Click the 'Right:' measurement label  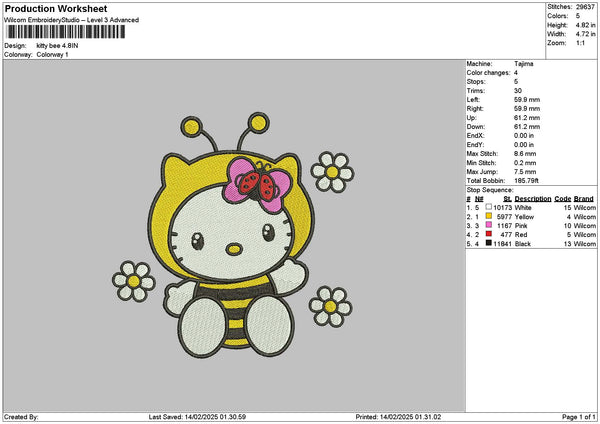(475, 109)
